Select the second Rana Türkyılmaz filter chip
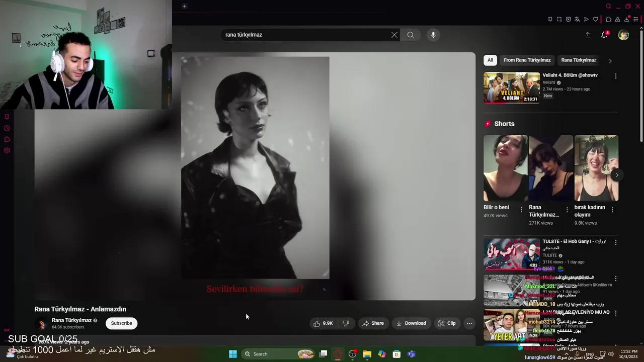This screenshot has height=362, width=644. tap(579, 60)
